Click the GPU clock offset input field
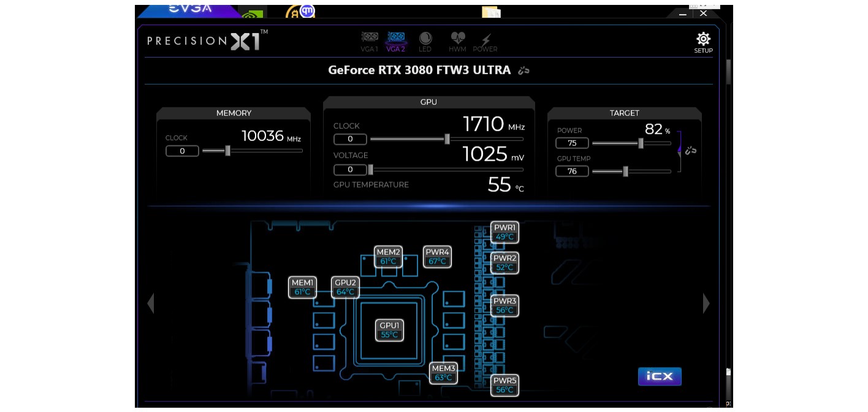Viewport: 868px width, 412px height. tap(350, 139)
